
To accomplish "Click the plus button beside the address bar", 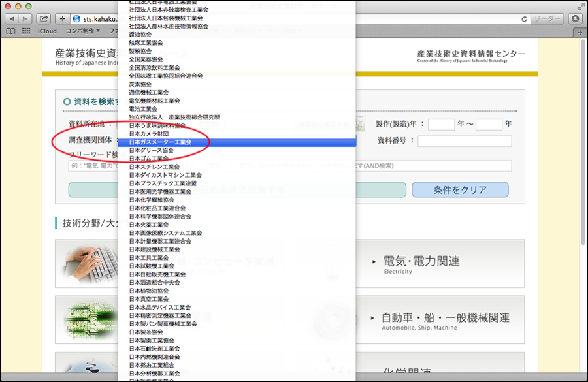I will click(62, 19).
